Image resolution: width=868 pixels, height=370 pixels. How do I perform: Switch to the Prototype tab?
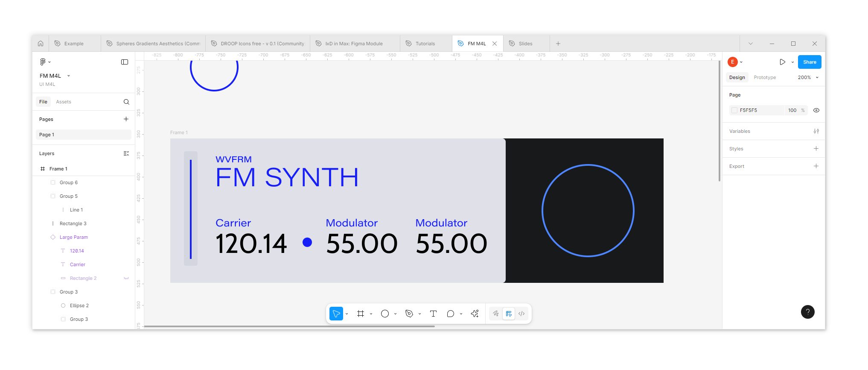[765, 78]
